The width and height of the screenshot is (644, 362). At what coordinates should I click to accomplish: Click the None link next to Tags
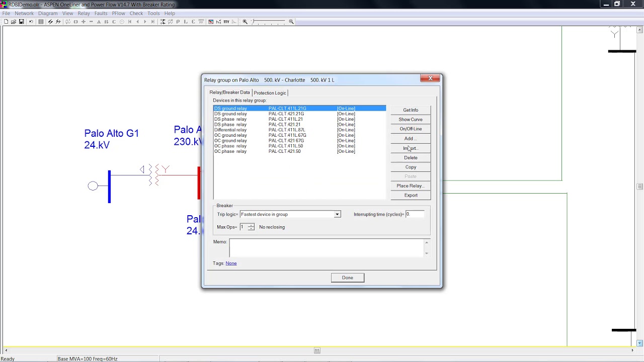[x=231, y=263]
